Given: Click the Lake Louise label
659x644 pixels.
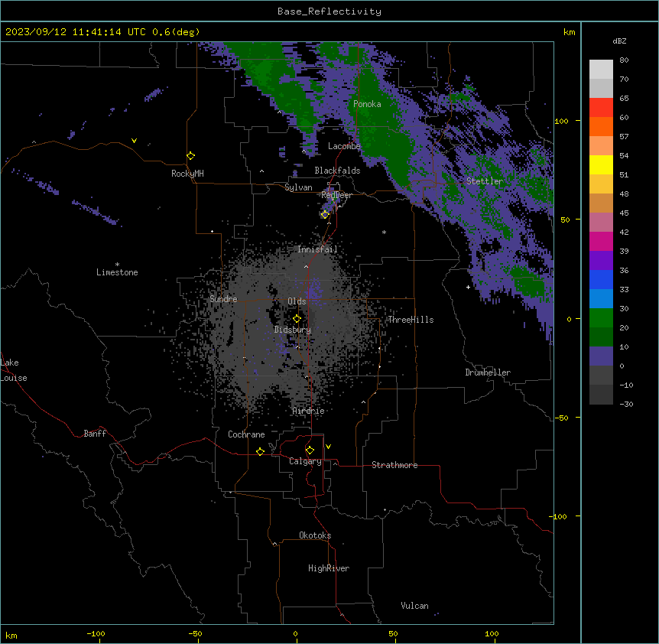Looking at the screenshot, I should [14, 370].
